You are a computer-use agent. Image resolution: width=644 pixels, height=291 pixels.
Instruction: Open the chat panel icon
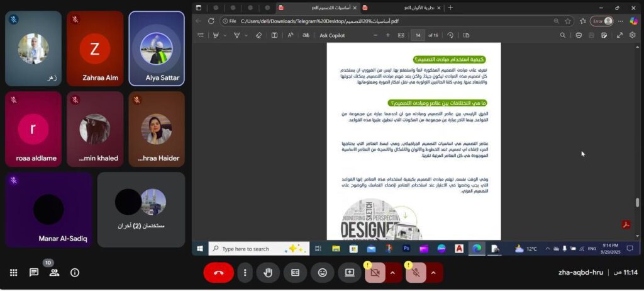[34, 273]
